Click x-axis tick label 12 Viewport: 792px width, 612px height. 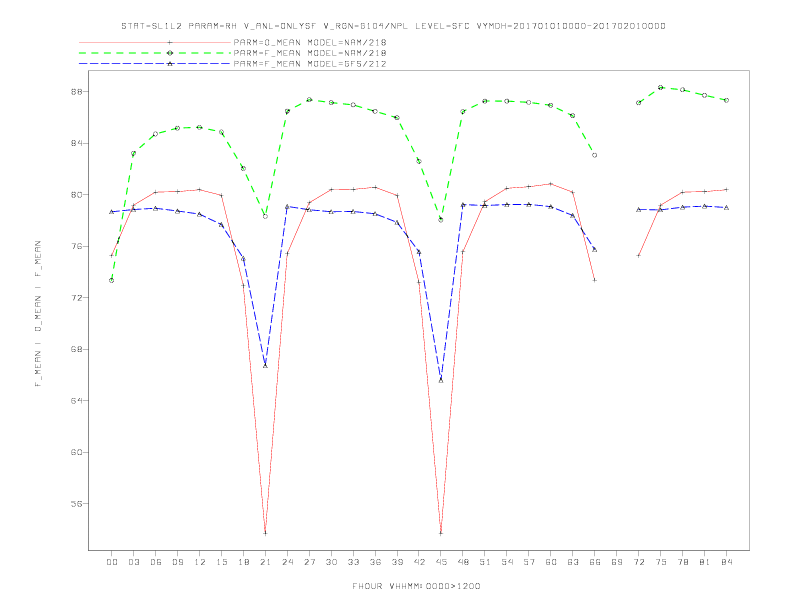pos(200,562)
